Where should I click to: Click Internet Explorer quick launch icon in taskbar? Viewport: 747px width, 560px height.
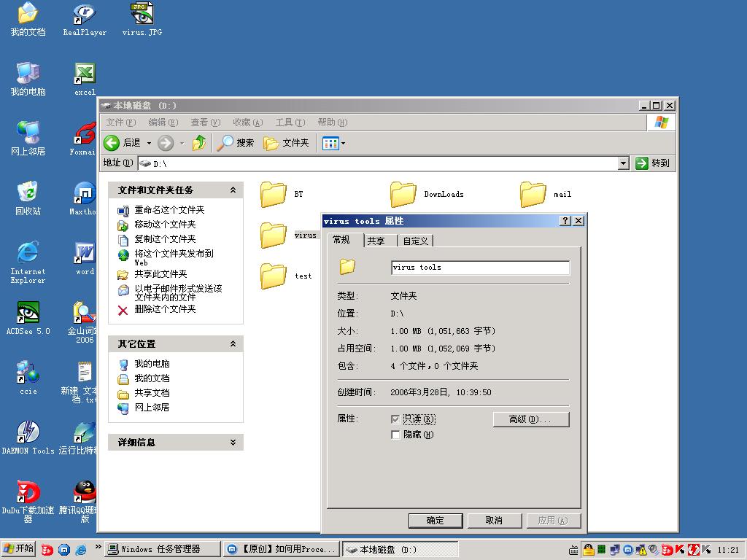coord(81,550)
